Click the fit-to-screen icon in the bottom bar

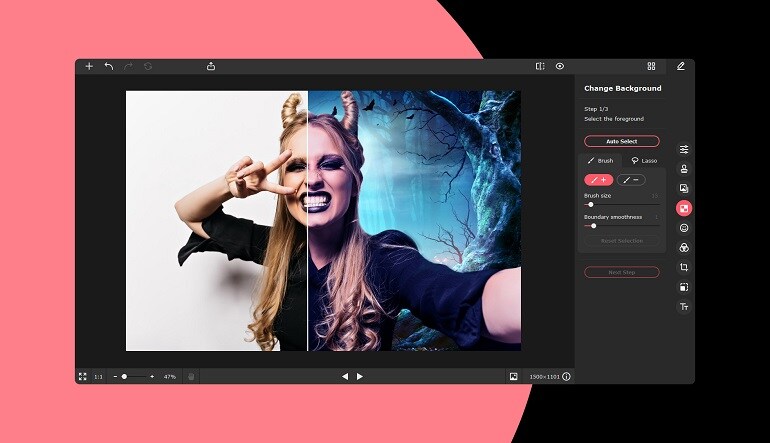coord(82,377)
